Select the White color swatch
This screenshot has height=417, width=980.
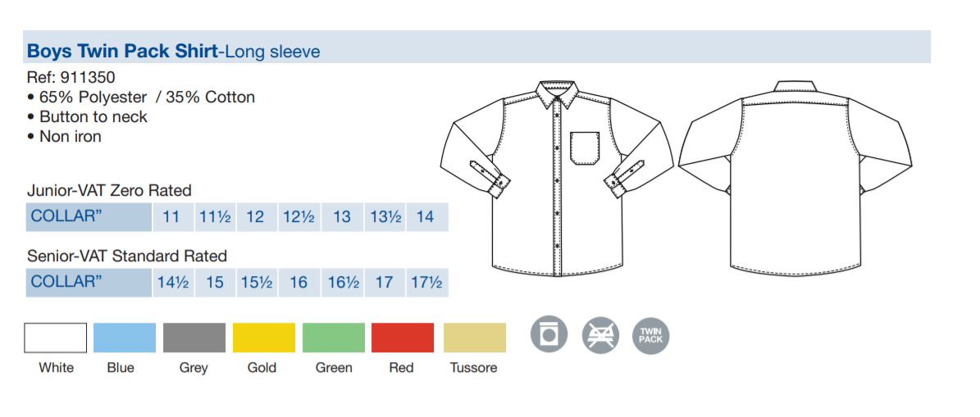pyautogui.click(x=56, y=338)
